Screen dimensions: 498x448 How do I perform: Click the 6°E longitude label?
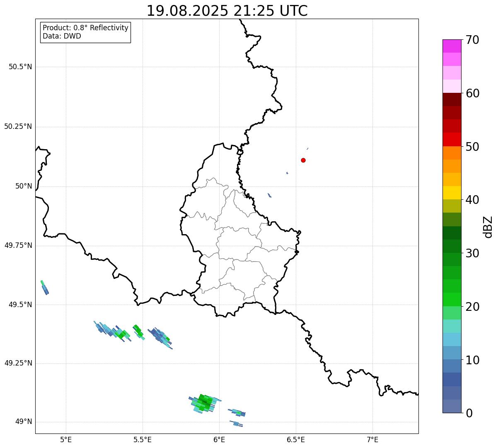[220, 439]
